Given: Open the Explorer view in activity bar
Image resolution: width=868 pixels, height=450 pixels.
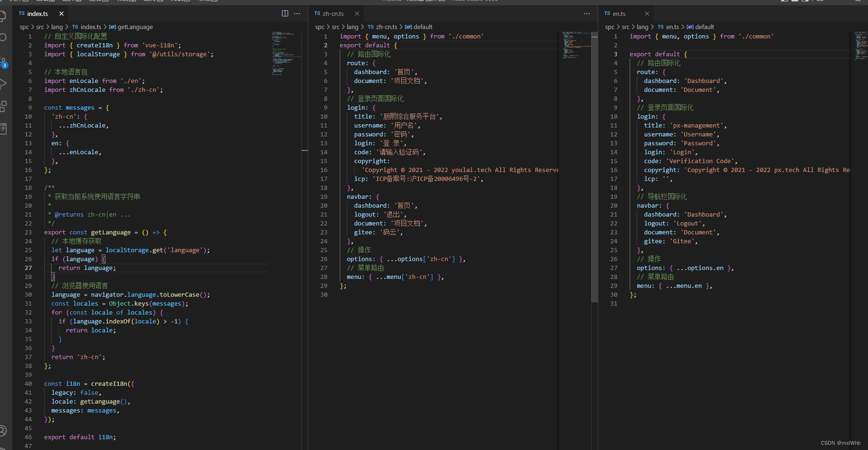Looking at the screenshot, I should tap(2, 16).
